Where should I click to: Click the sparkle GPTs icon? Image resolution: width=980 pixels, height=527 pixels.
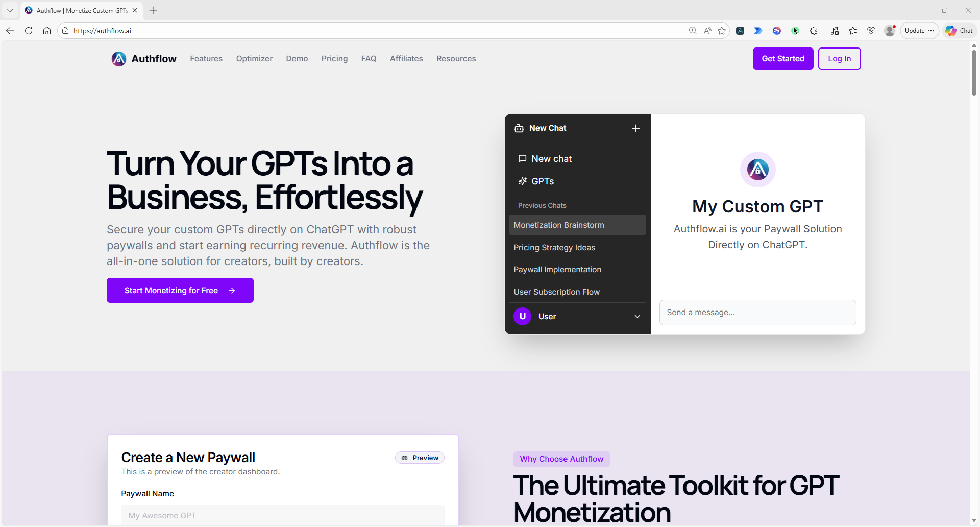tap(522, 181)
